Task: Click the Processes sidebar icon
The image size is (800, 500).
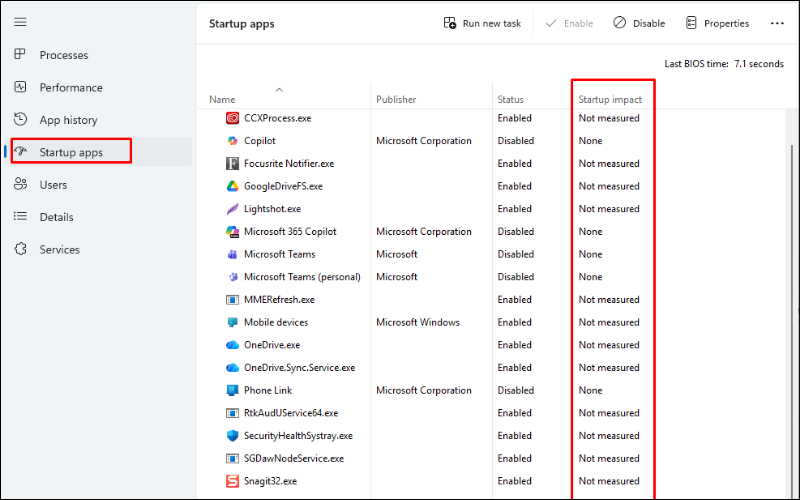Action: [x=20, y=55]
